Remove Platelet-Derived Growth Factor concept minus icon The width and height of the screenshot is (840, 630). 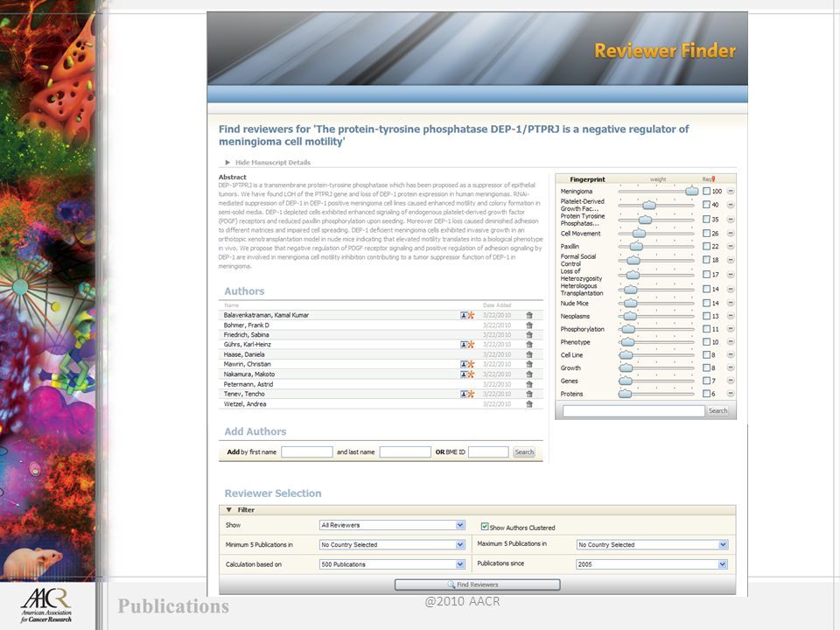point(730,205)
